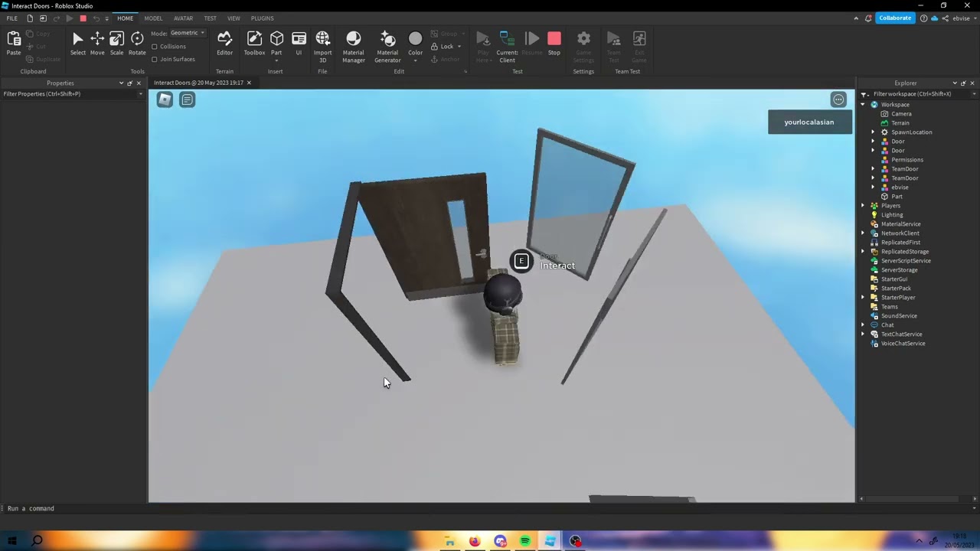980x551 pixels.
Task: Click the share icon beside ebvise
Action: pyautogui.click(x=945, y=18)
